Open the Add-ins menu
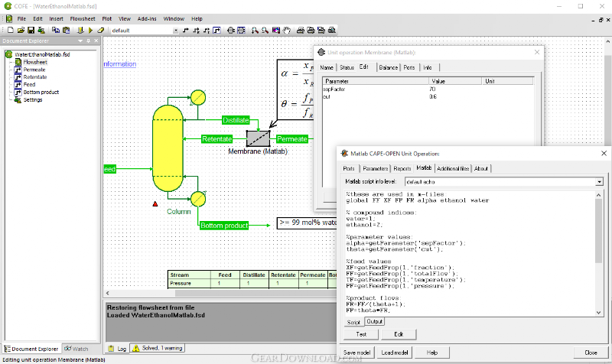Screen dimensions: 612x364 click(x=147, y=18)
